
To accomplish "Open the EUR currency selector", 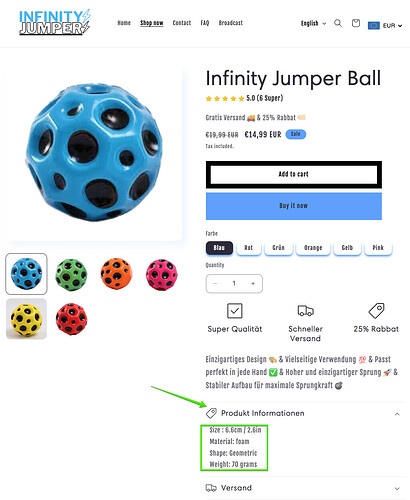I will tap(385, 25).
